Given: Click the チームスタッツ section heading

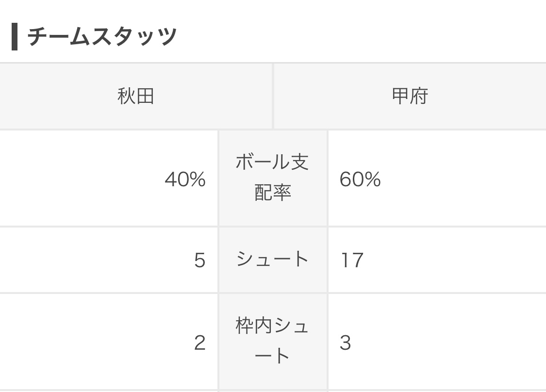Looking at the screenshot, I should 102,37.
